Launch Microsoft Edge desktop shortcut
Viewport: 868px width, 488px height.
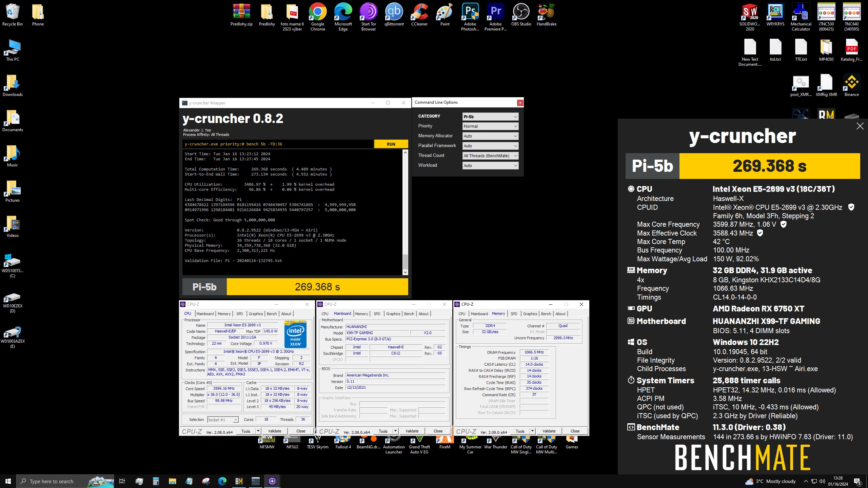pyautogui.click(x=343, y=17)
